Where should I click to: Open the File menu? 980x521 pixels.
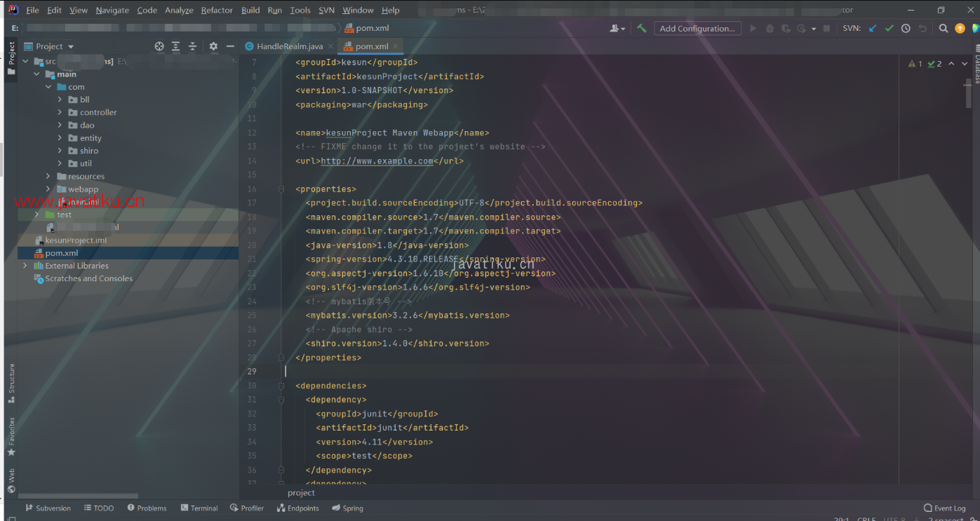point(32,10)
